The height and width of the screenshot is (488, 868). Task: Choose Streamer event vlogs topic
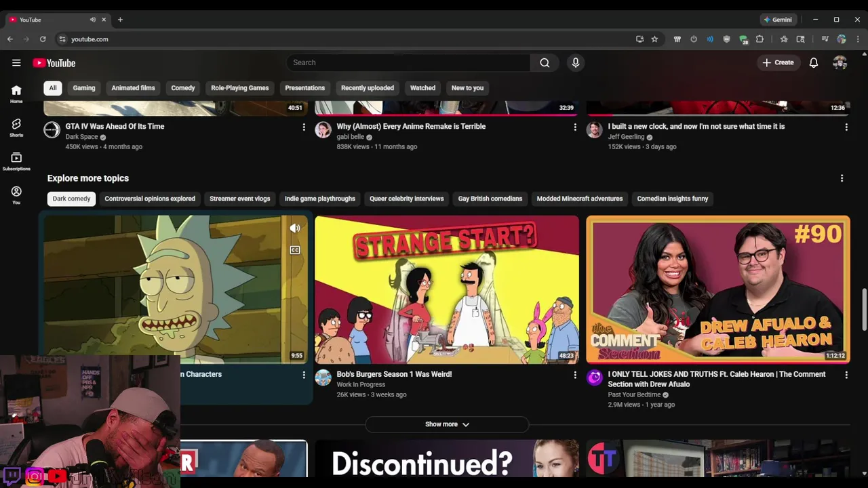[240, 199]
